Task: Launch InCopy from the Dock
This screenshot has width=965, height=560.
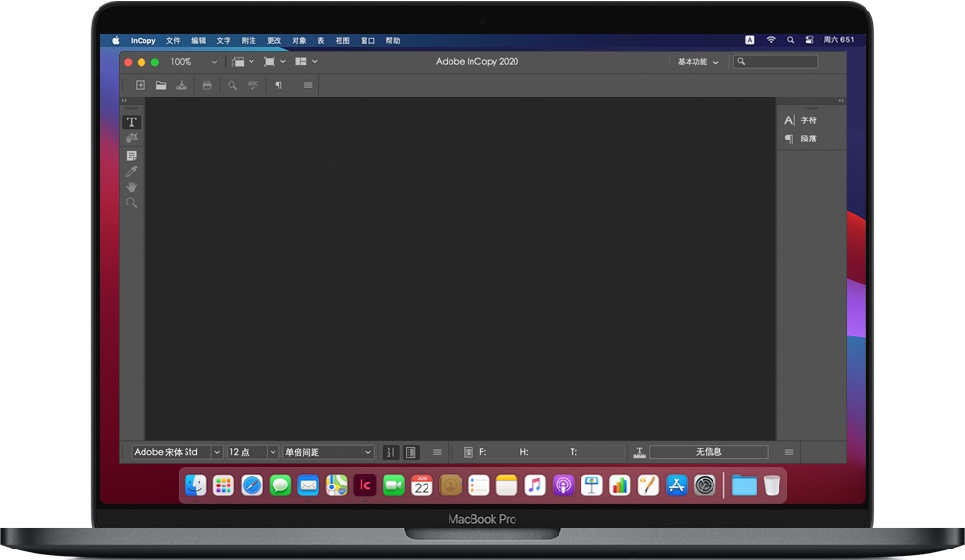Action: click(x=364, y=485)
